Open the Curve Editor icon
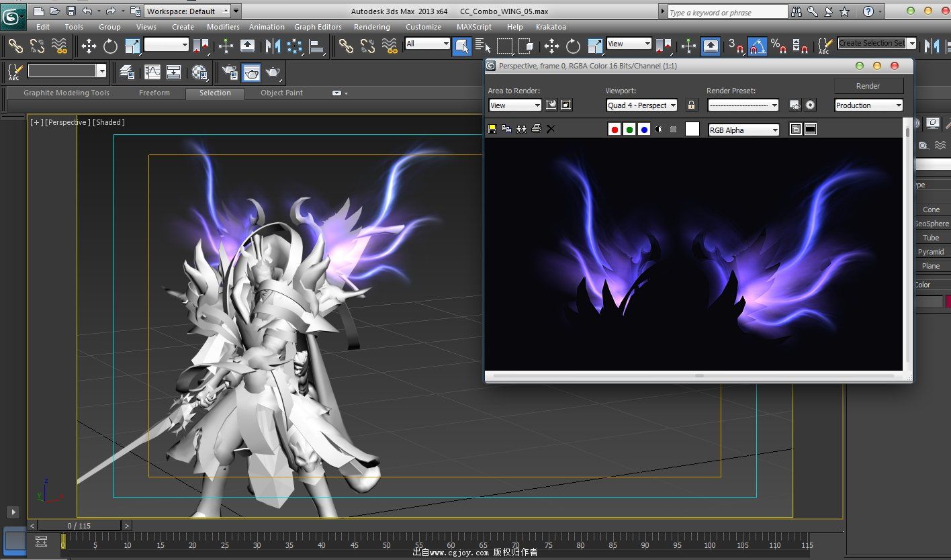The width and height of the screenshot is (951, 560). pos(152,71)
